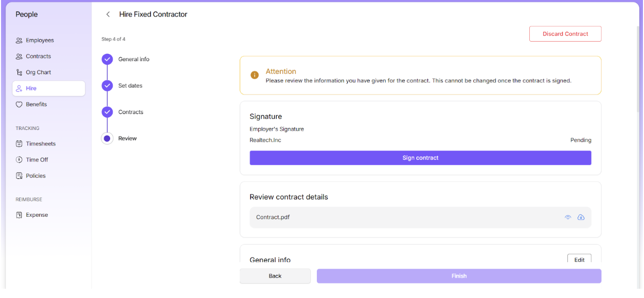Image resolution: width=644 pixels, height=298 pixels.
Task: Click the Finish button
Action: pyautogui.click(x=458, y=276)
